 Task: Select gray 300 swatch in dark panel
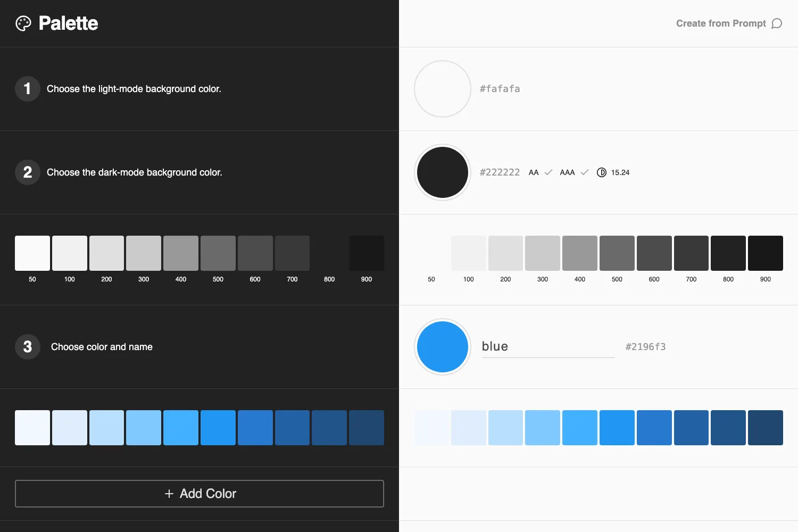(144, 253)
